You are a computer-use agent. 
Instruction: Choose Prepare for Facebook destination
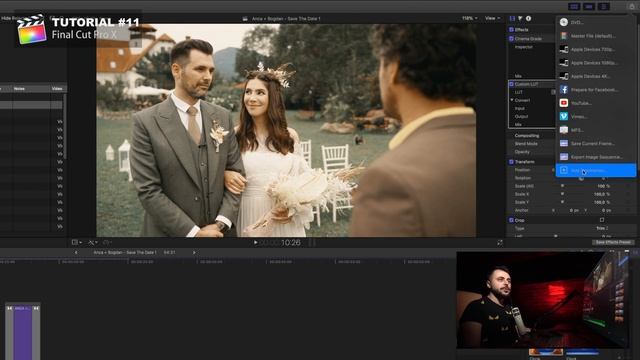pyautogui.click(x=596, y=90)
